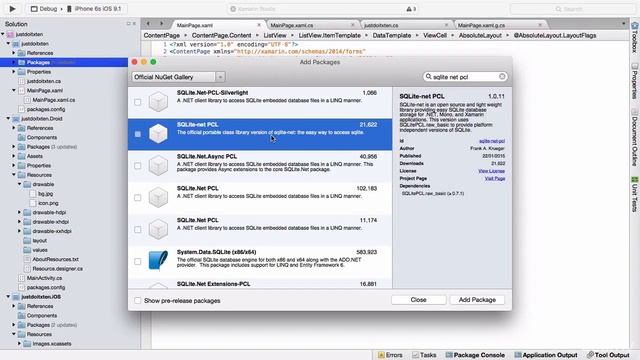Screen dimensions: 640x360
Task: Open the View License link
Action: (x=491, y=171)
